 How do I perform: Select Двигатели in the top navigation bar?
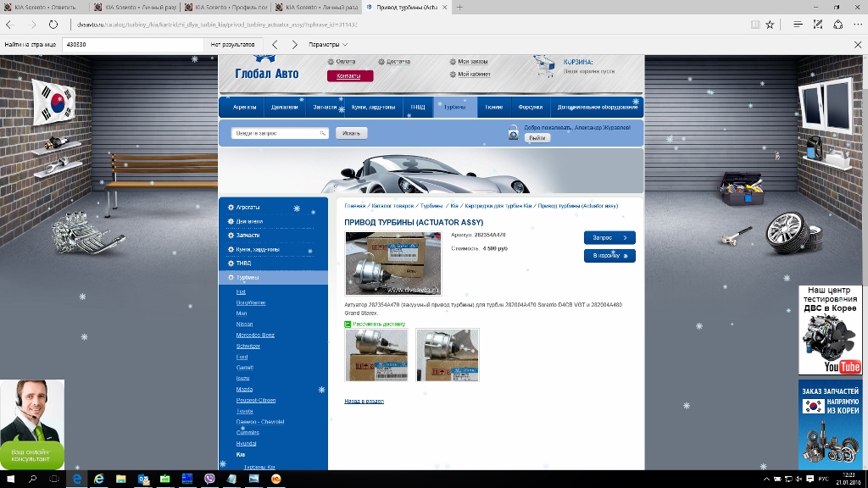pos(285,108)
